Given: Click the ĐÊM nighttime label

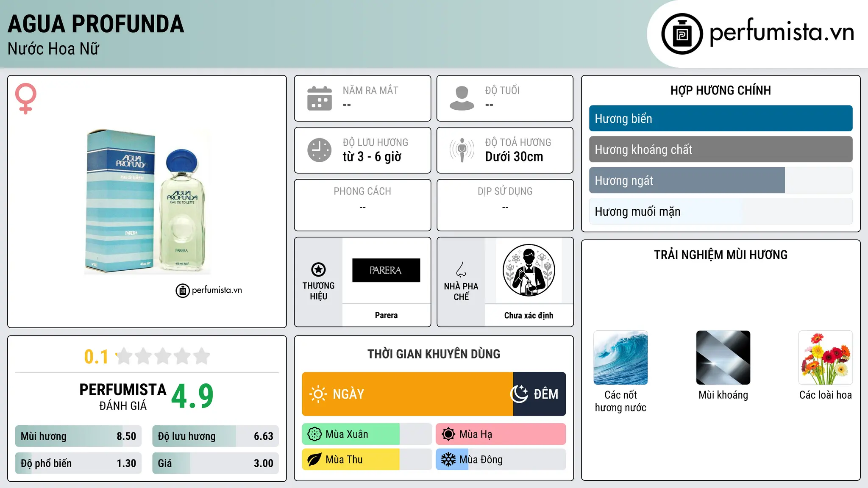Looking at the screenshot, I should [x=546, y=394].
